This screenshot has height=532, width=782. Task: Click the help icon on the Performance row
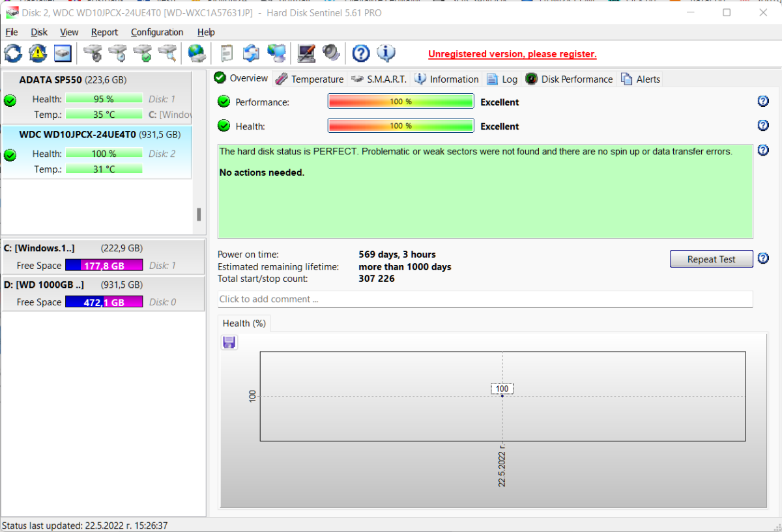click(x=763, y=101)
